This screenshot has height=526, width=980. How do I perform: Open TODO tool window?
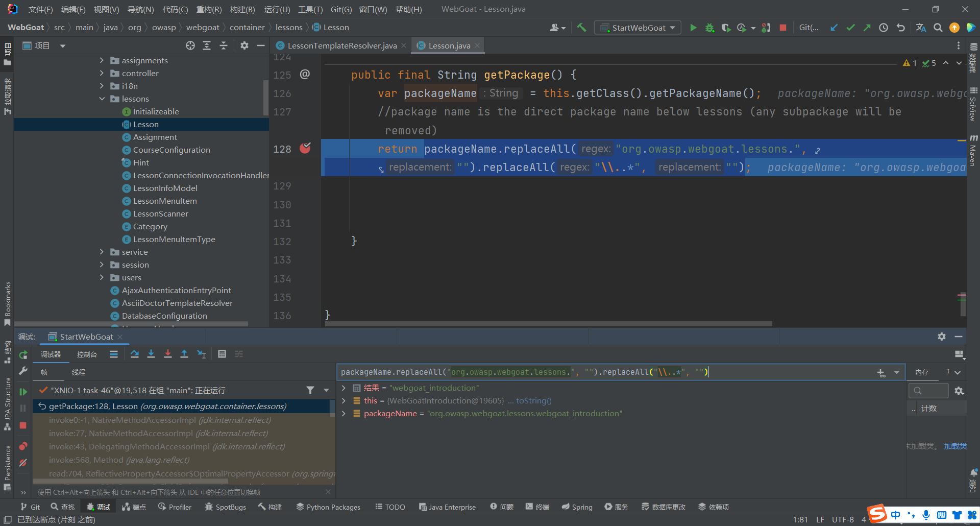(390, 507)
